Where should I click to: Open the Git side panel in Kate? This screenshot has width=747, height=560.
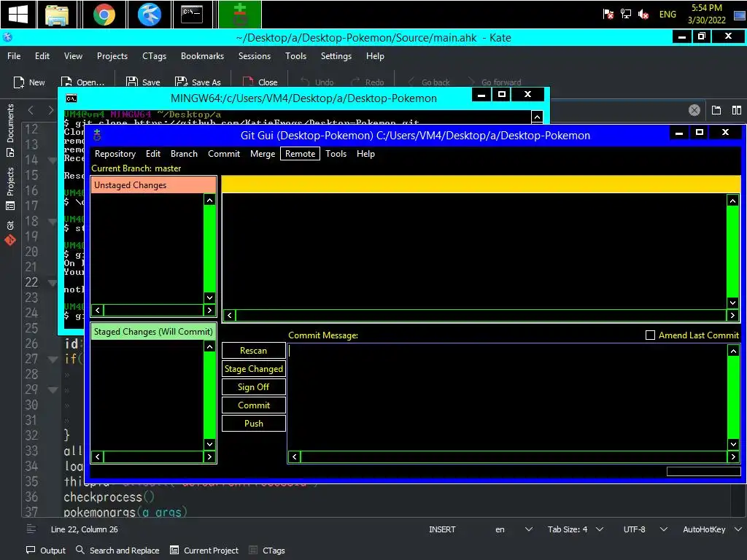point(10,233)
